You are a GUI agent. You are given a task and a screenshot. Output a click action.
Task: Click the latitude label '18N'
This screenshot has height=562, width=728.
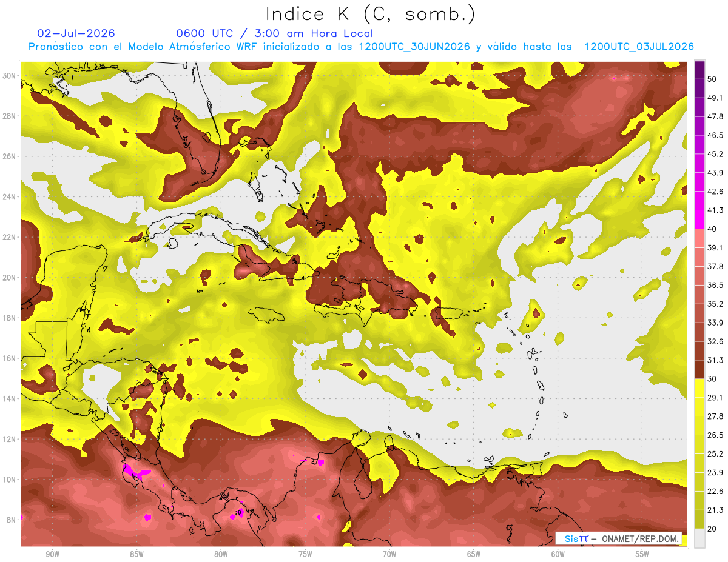9,318
